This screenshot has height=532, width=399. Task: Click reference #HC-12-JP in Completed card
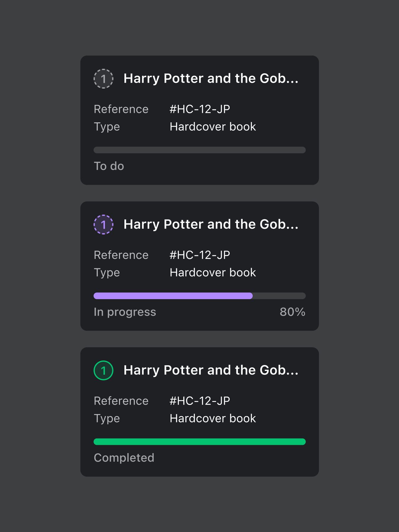[200, 401]
